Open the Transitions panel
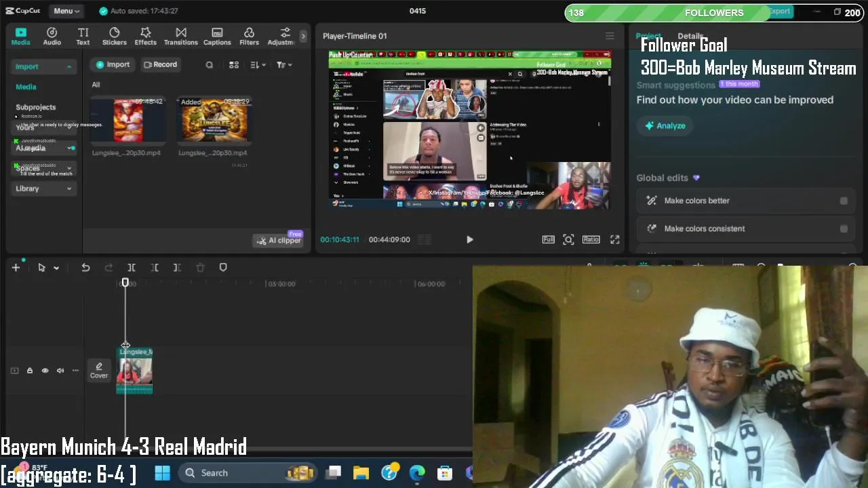Screen dimensions: 868x488 pyautogui.click(x=181, y=37)
